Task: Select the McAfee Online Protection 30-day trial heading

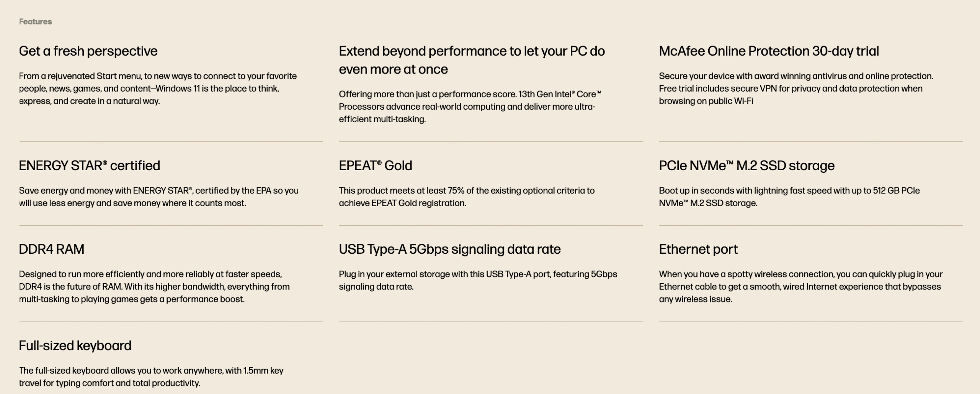Action: (769, 51)
